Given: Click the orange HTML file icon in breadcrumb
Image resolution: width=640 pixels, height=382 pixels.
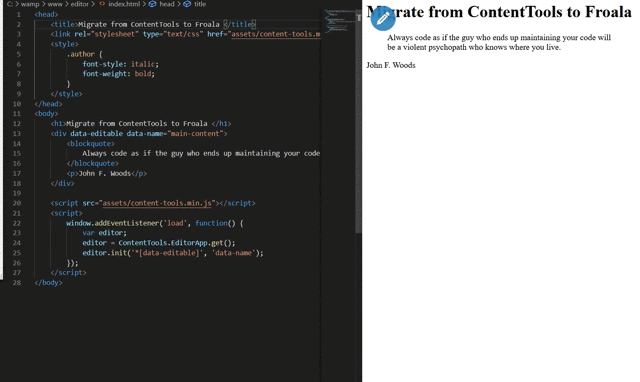Looking at the screenshot, I should click(x=102, y=4).
